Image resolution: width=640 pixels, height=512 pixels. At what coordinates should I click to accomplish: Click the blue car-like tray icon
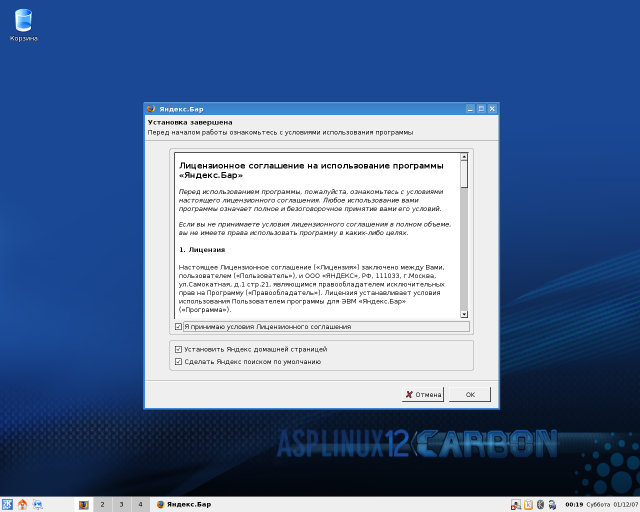coord(552,505)
